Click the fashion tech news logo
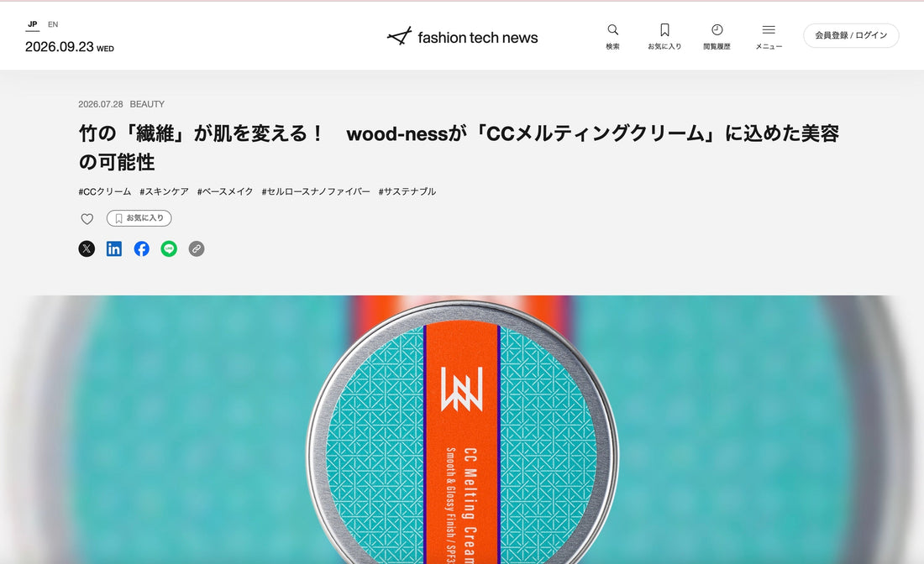The width and height of the screenshot is (924, 564). 462,37
